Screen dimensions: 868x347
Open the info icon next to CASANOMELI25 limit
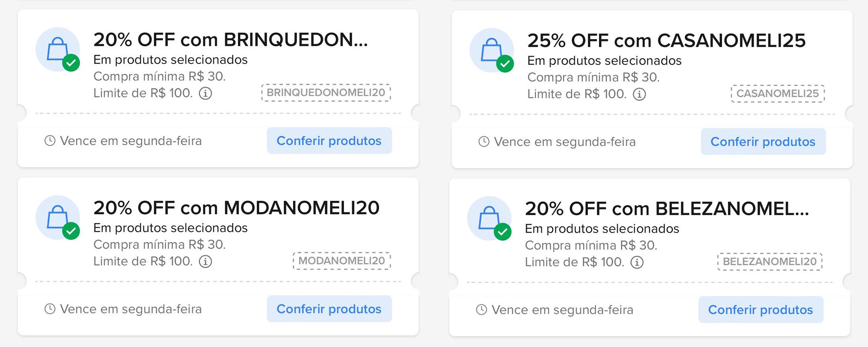(x=640, y=94)
